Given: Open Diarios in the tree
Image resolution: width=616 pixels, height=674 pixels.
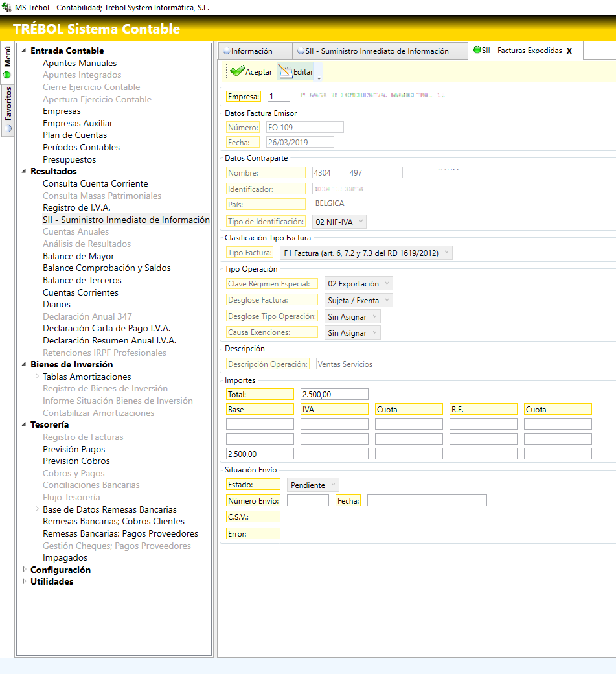Looking at the screenshot, I should point(56,305).
